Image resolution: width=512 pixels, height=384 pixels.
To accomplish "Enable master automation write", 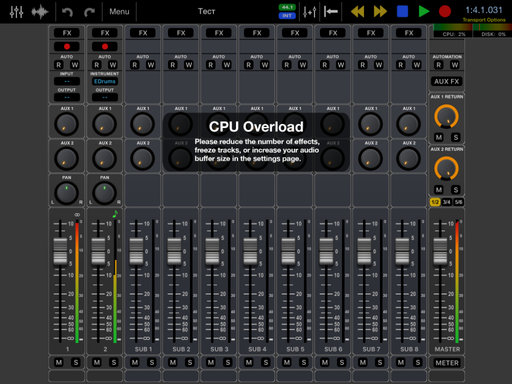I will 455,65.
